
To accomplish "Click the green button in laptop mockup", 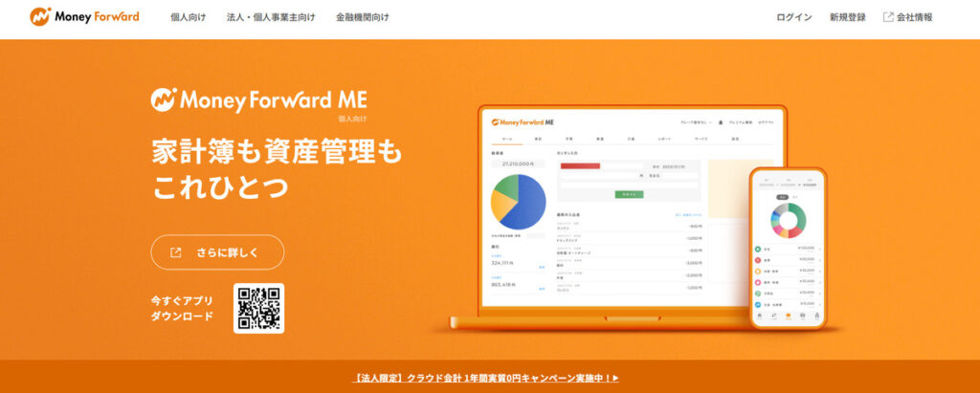I will pyautogui.click(x=629, y=194).
